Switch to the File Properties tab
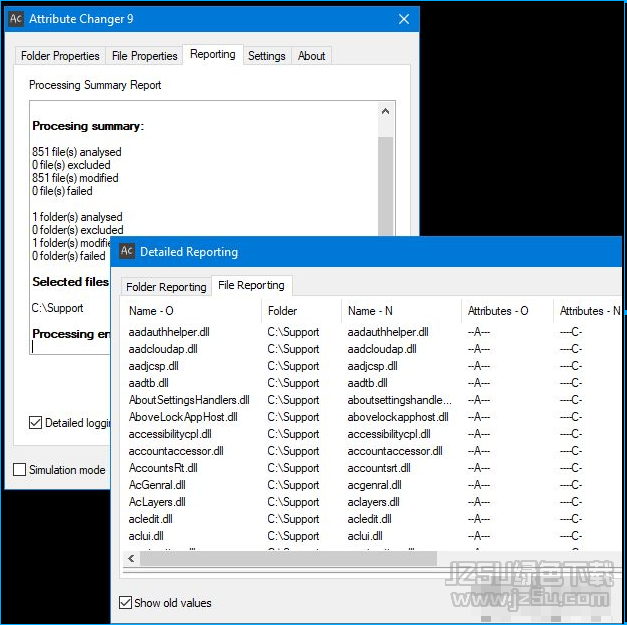This screenshot has width=627, height=625. click(144, 56)
